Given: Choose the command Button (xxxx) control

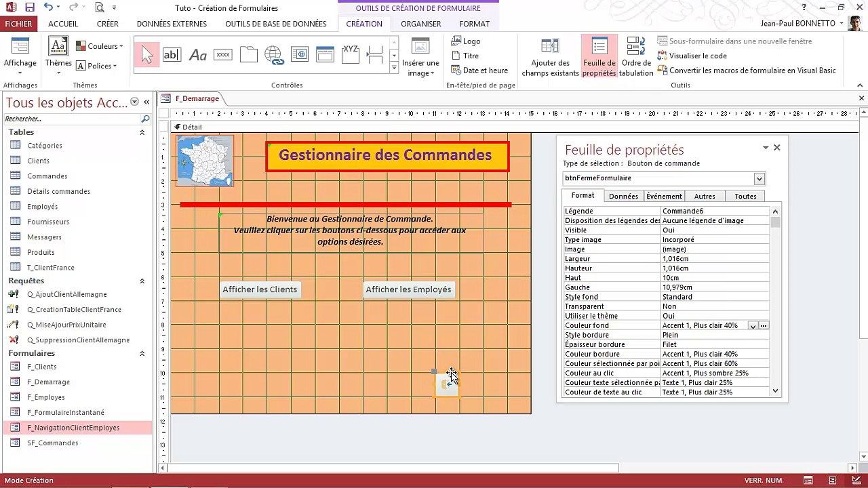Looking at the screenshot, I should [x=223, y=55].
